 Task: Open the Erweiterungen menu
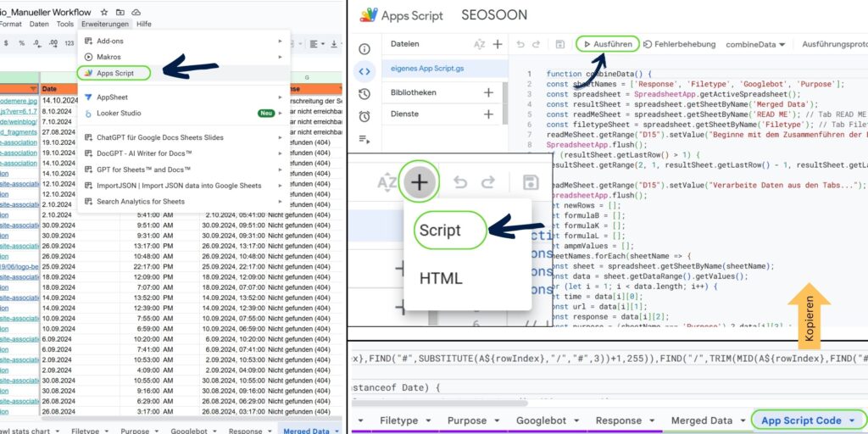[x=105, y=25]
